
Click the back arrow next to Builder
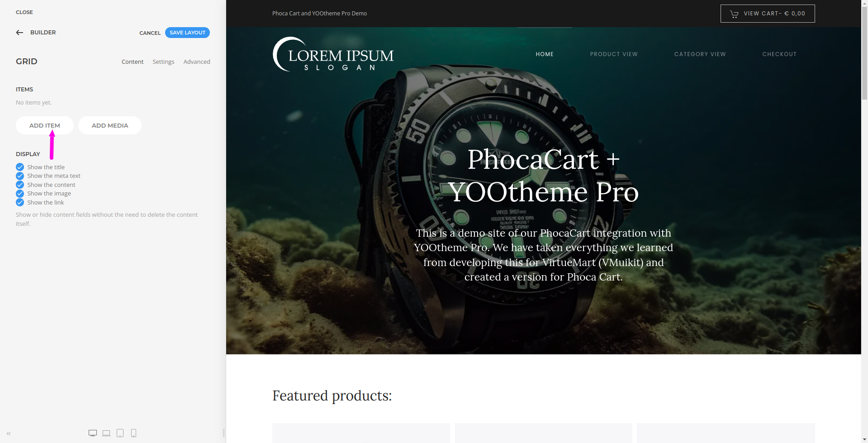coord(19,33)
